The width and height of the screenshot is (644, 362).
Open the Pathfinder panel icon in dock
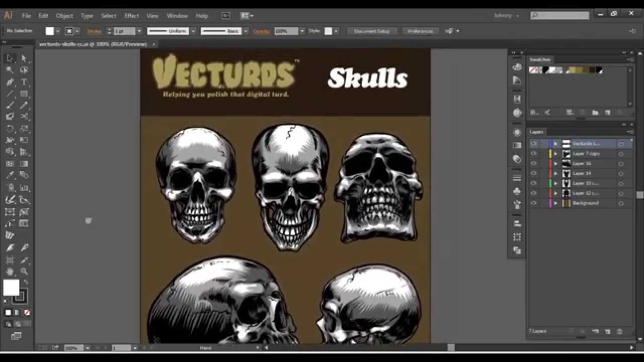[517, 250]
